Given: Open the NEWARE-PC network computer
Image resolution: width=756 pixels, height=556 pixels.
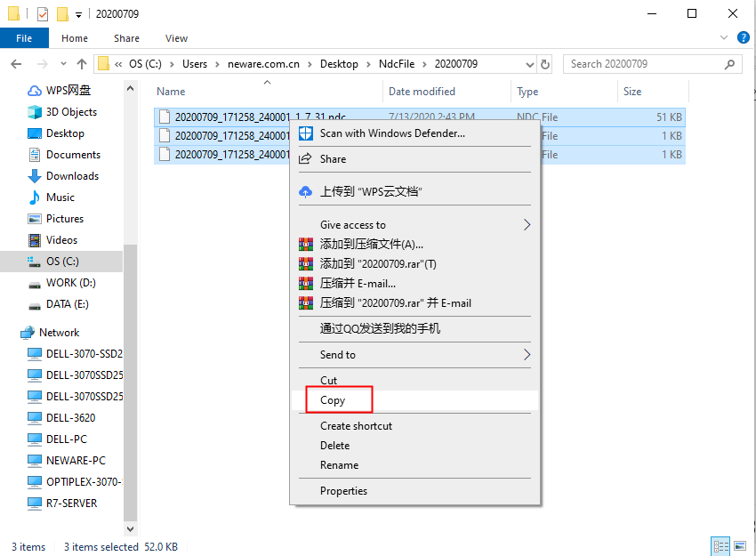Looking at the screenshot, I should (x=76, y=461).
